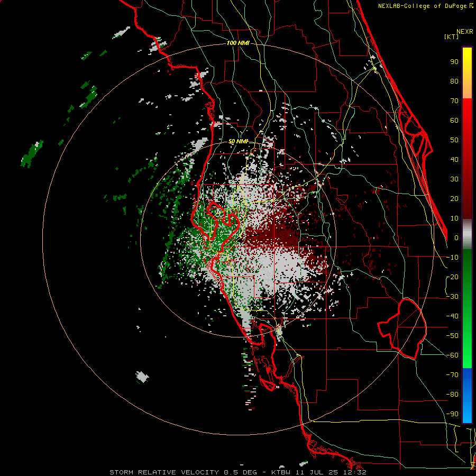Click the -10 value on velocity scale
Screen dimensions: 476x476
(x=452, y=258)
